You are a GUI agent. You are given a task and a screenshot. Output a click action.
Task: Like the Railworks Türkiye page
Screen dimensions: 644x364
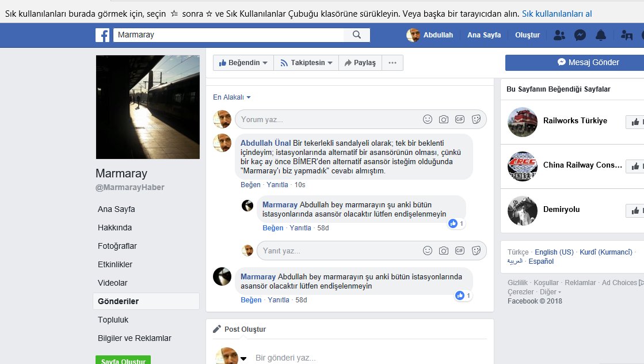coord(635,122)
